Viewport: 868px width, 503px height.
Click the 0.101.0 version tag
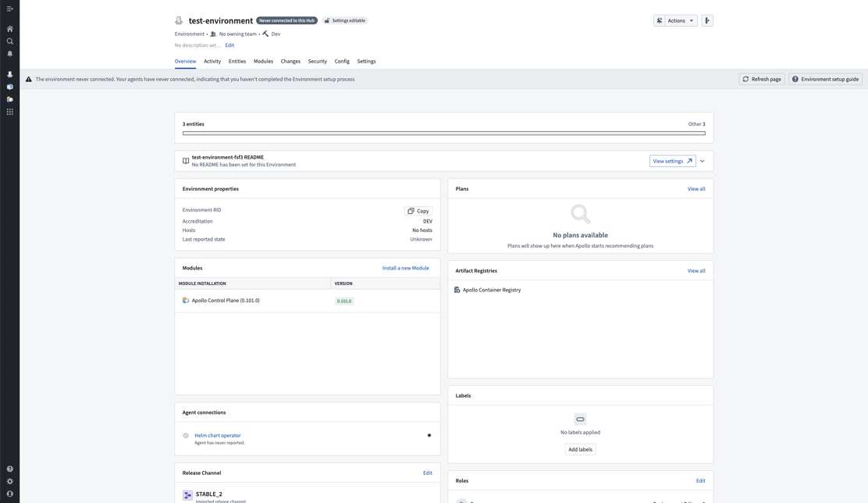point(343,301)
